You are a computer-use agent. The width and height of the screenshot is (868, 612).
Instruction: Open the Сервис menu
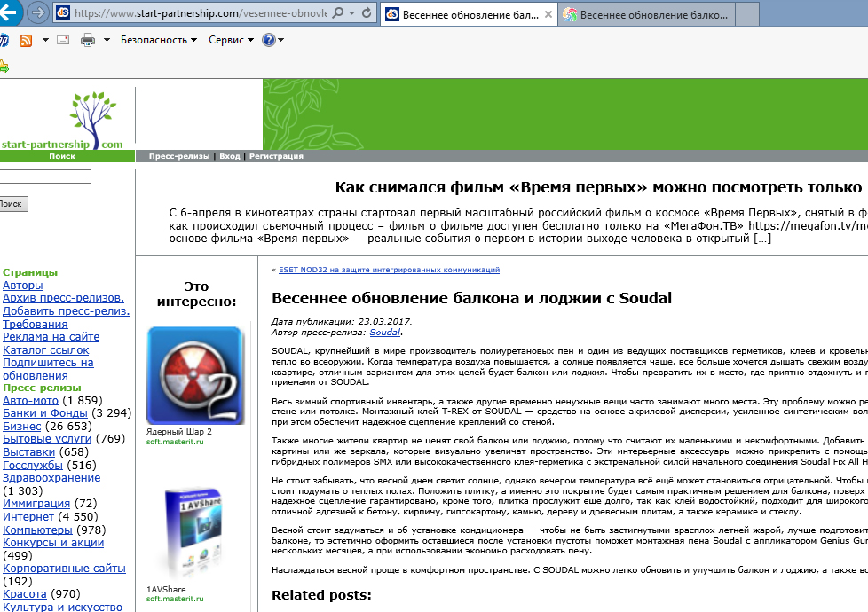click(x=231, y=40)
